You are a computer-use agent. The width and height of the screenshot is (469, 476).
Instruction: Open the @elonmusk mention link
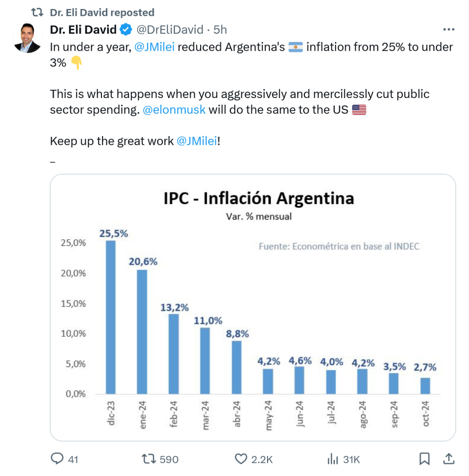click(174, 109)
